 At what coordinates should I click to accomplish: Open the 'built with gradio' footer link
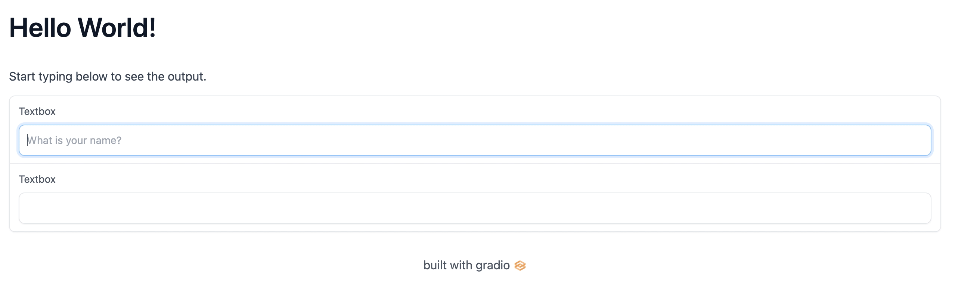click(x=474, y=265)
